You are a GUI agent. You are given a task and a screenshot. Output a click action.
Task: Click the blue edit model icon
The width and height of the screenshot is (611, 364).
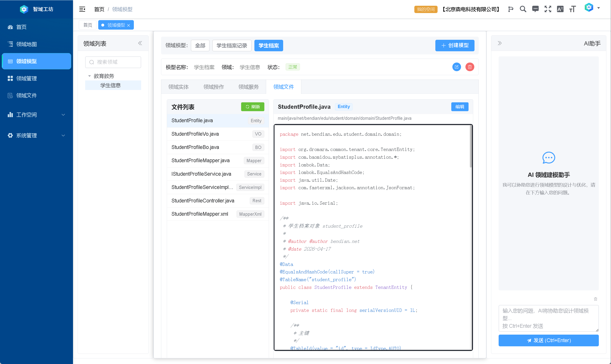coord(456,67)
